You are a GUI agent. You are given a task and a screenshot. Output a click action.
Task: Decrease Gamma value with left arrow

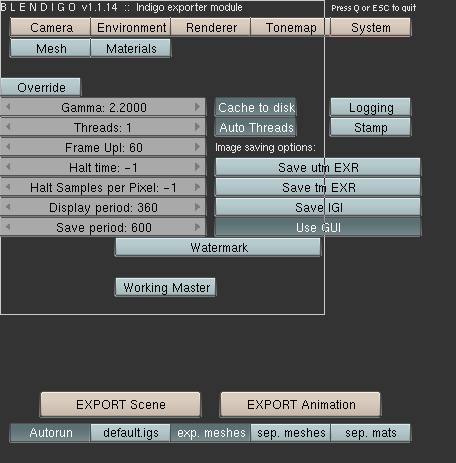point(8,107)
